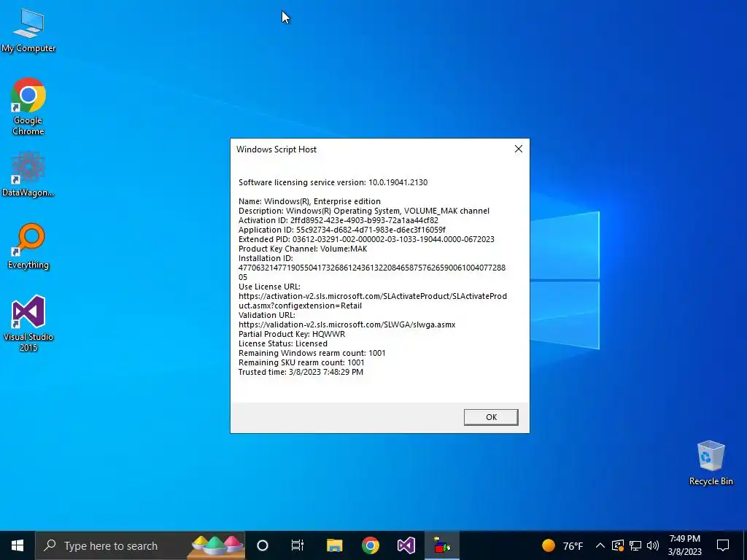
Task: Open Visual Studio from the taskbar
Action: pos(406,545)
